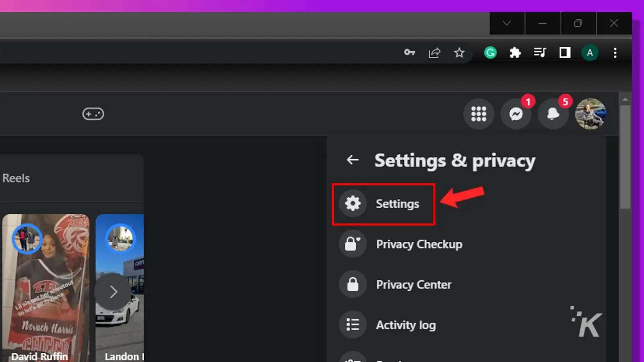
Task: Open Messenger chats
Action: 516,114
